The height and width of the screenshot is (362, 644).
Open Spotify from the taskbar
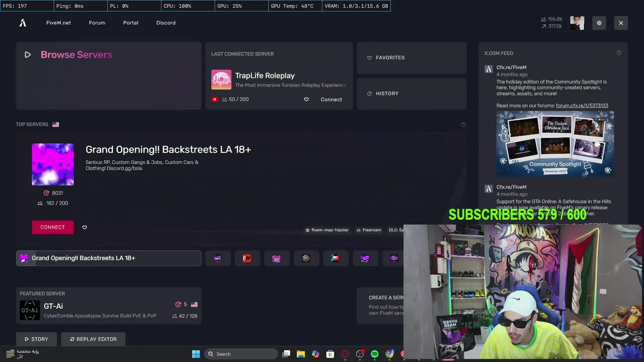375,354
